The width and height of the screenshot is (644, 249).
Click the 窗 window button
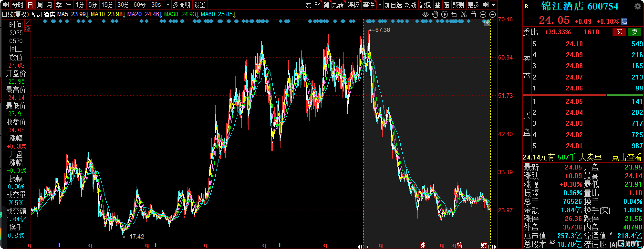(447, 5)
